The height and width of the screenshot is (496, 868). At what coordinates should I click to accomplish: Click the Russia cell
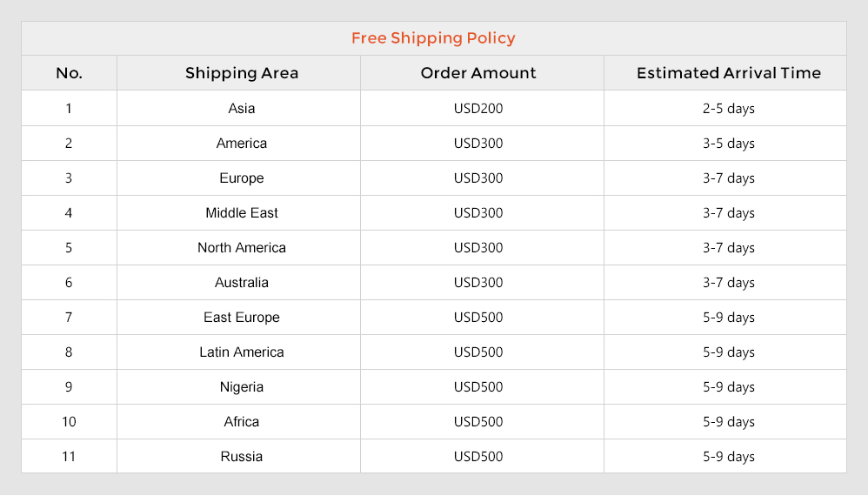click(242, 457)
